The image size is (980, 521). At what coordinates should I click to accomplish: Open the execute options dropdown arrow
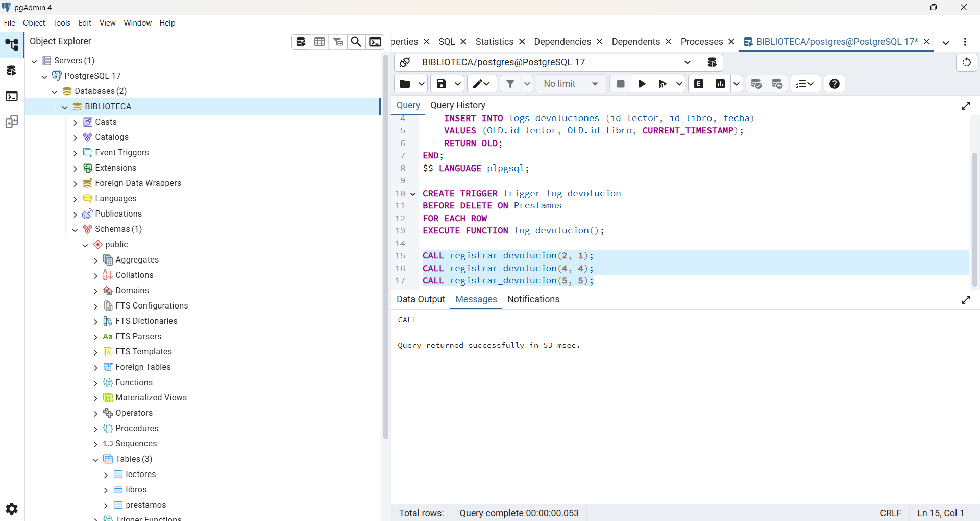point(679,84)
